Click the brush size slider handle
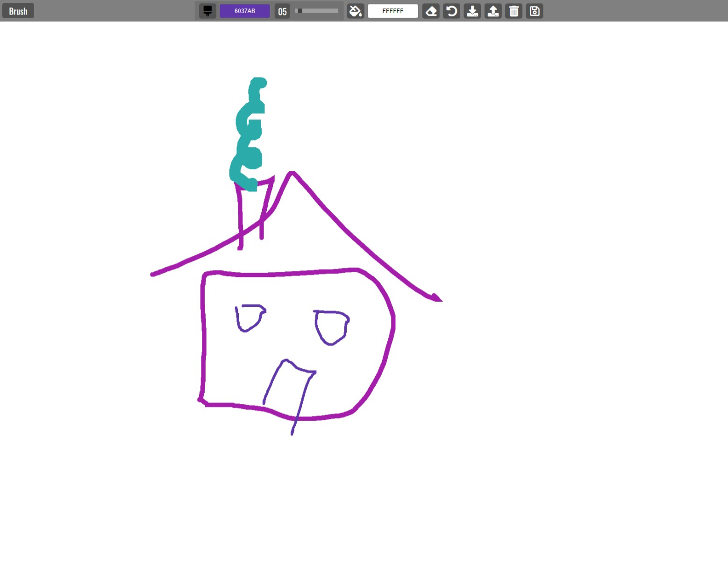 point(300,11)
